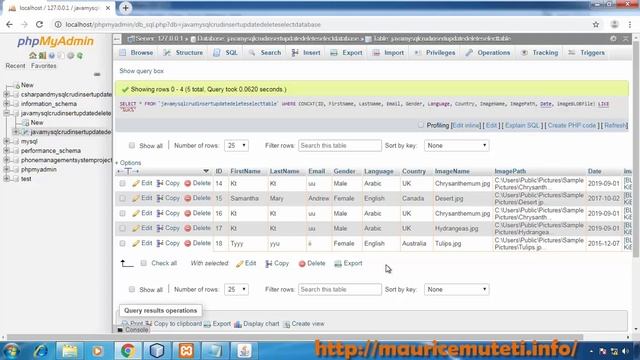Click With selected Export icon
Viewport: 640px width, 360px height.
(338, 264)
